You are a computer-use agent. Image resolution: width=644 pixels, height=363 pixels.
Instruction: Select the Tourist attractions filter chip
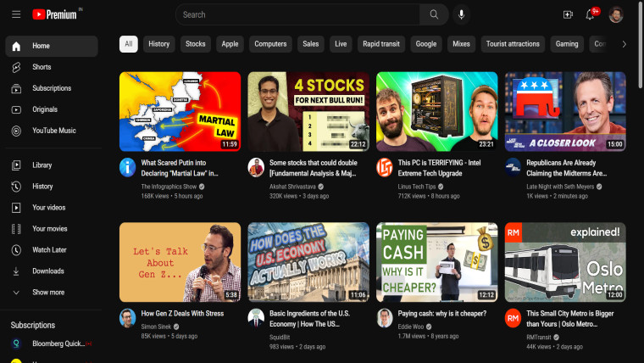[513, 44]
